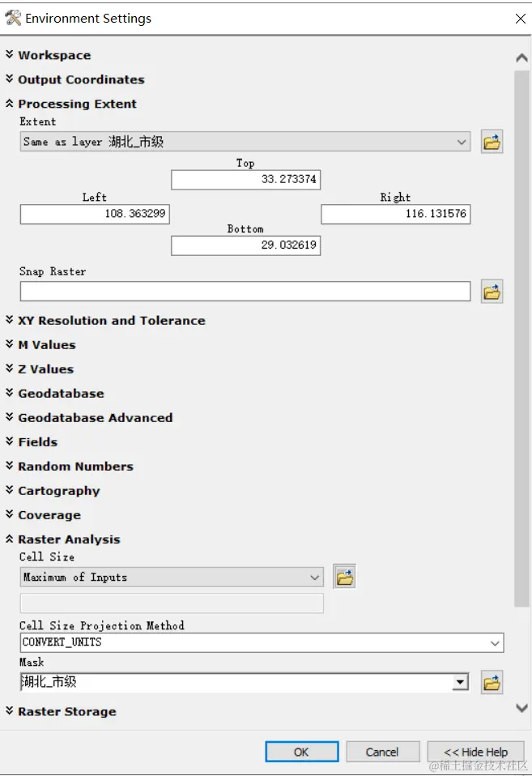Click the Hide Help button
The width and height of the screenshot is (532, 776).
pyautogui.click(x=475, y=752)
